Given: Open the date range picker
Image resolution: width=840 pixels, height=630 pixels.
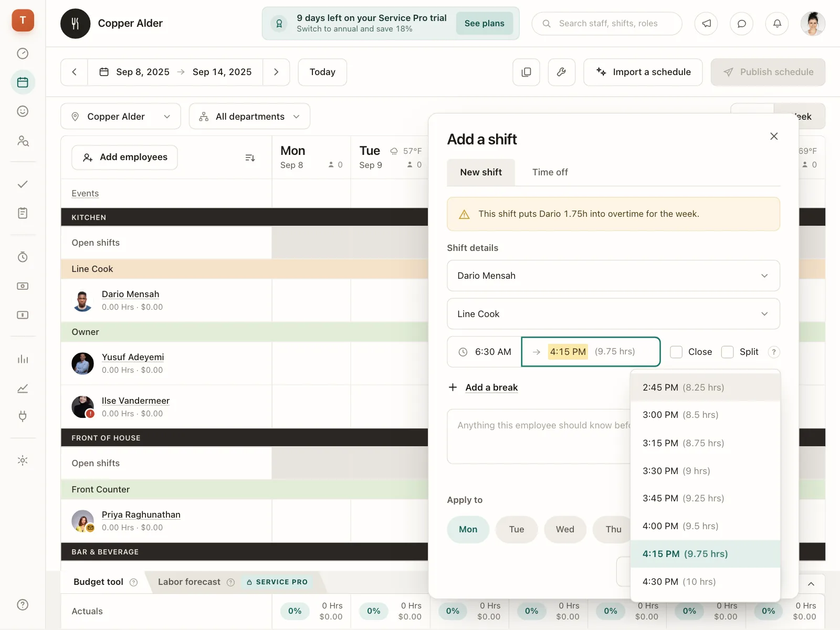Looking at the screenshot, I should pos(175,72).
